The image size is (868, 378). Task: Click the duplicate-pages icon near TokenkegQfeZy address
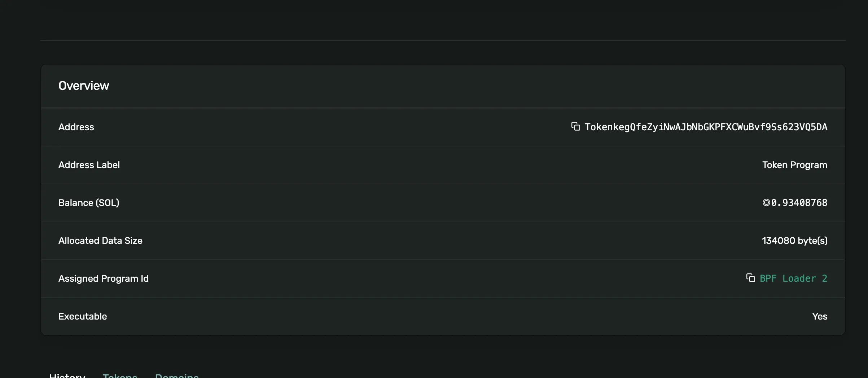(x=576, y=127)
